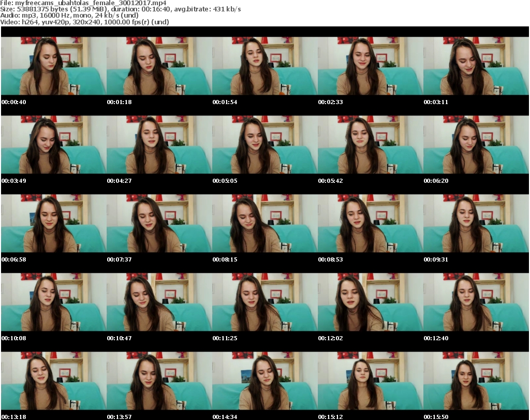Select the thumbnail above timestamp 00:09:31

pos(476,224)
